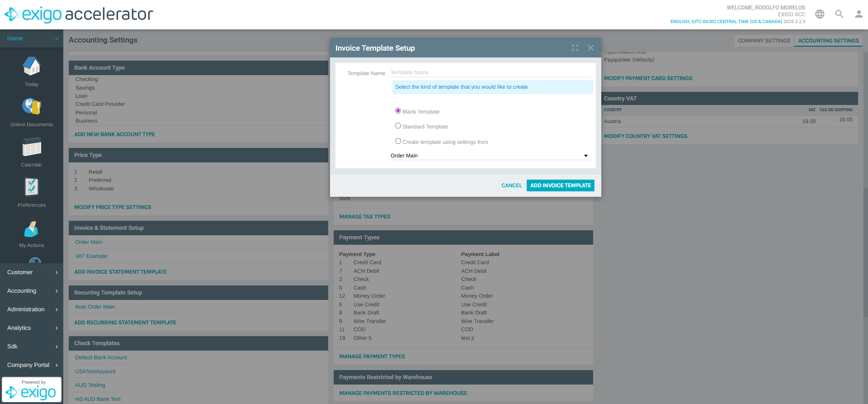Expand Invoice Template Setup dialog to fullscreen
The image size is (868, 404).
click(x=575, y=48)
